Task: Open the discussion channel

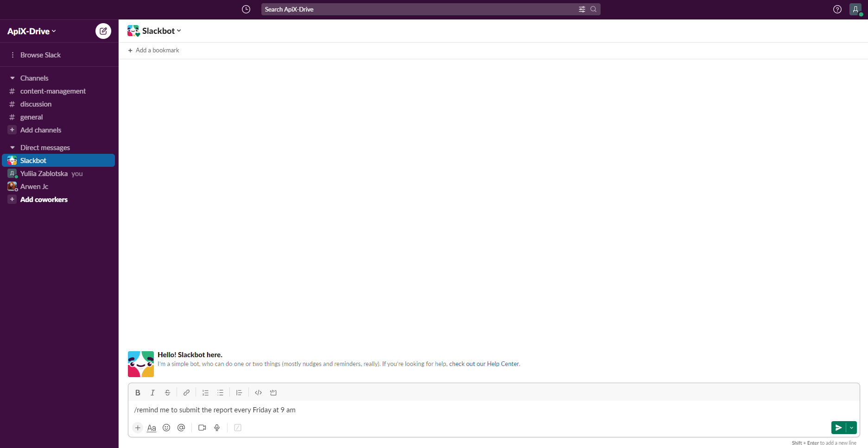Action: click(x=36, y=104)
